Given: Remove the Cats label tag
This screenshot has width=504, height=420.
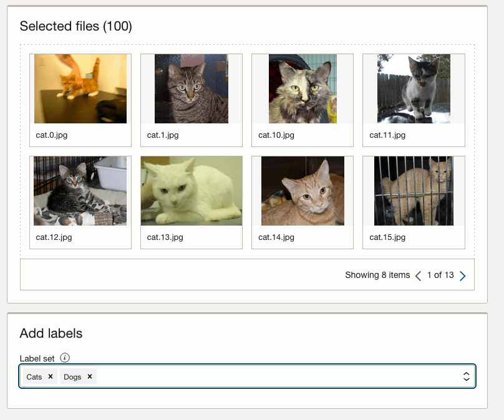Looking at the screenshot, I should click(51, 376).
